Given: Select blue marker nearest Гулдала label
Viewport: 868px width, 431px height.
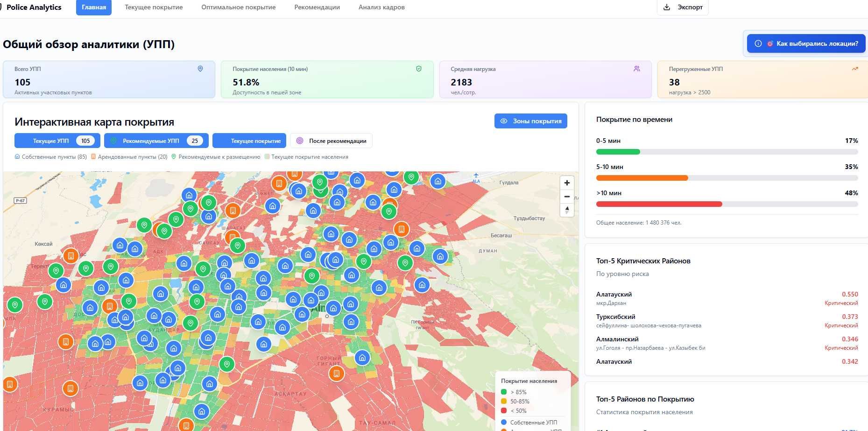Looking at the screenshot, I should 438,181.
